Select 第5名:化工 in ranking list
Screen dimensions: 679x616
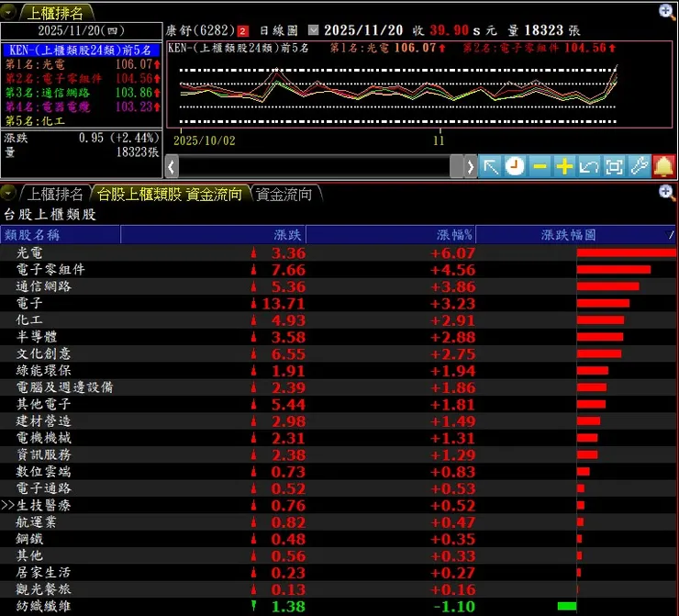click(35, 121)
